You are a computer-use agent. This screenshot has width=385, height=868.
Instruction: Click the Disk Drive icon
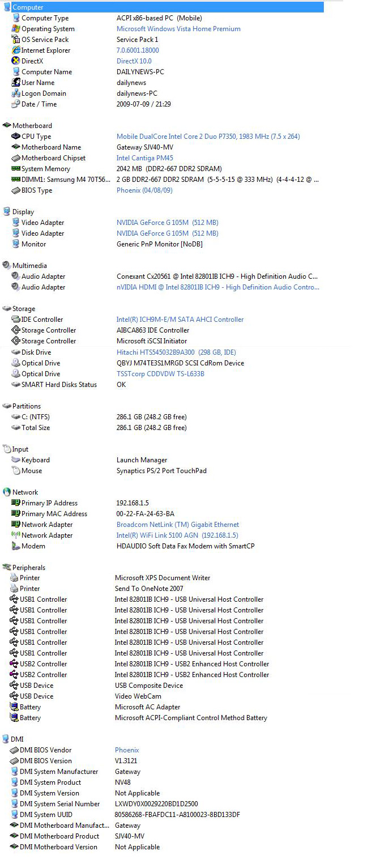click(x=16, y=352)
